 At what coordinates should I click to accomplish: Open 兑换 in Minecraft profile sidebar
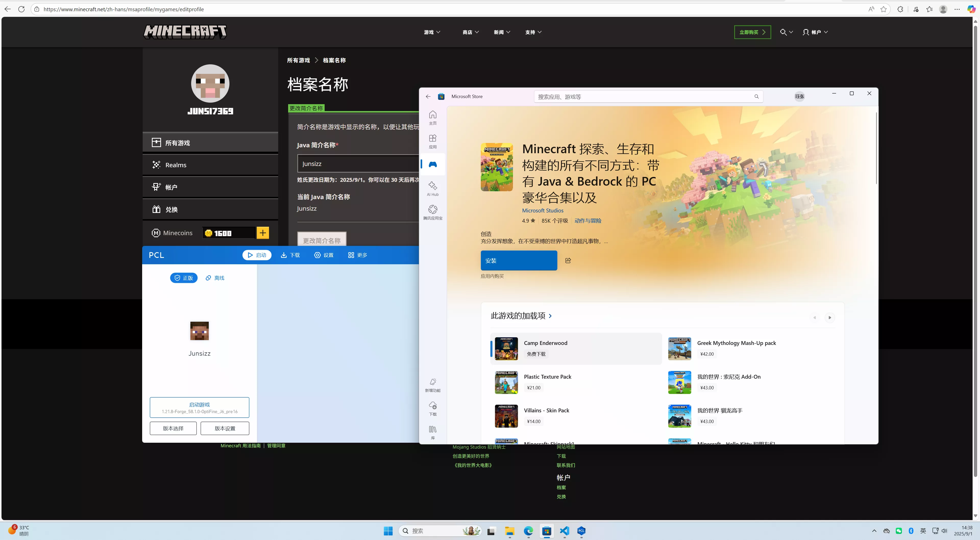(x=210, y=209)
